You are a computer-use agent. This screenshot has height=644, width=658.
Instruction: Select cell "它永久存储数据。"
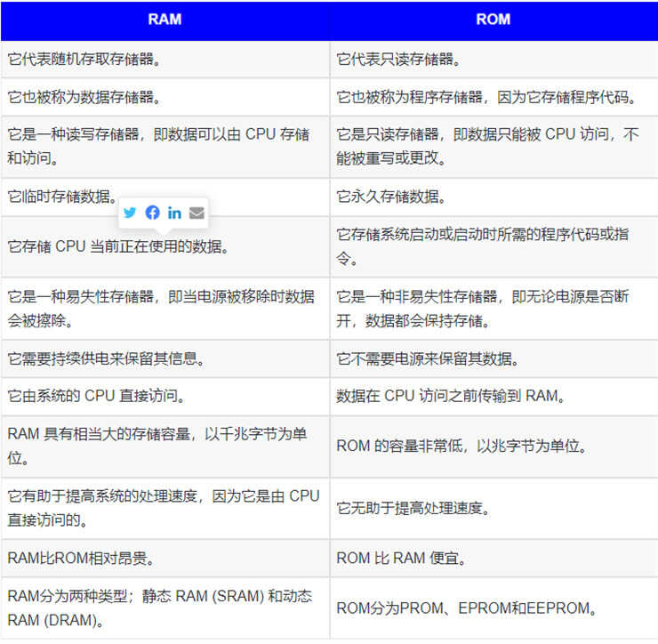point(493,197)
